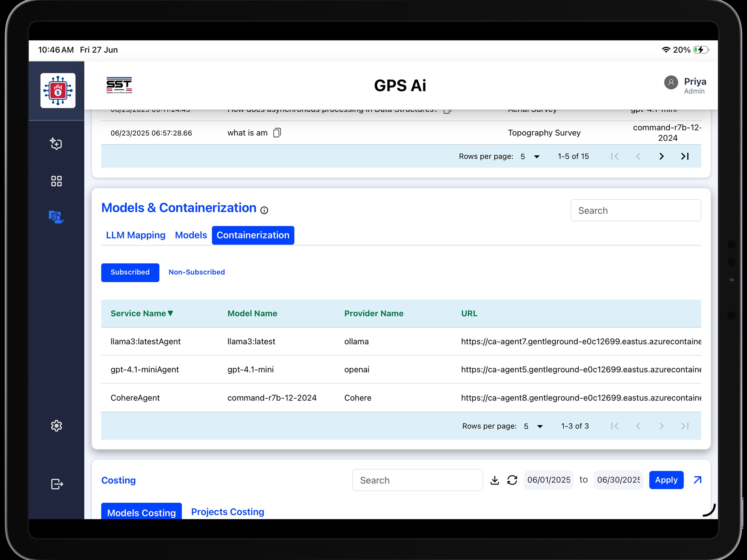Open the Projects Costing tab
The width and height of the screenshot is (747, 560).
pyautogui.click(x=228, y=512)
